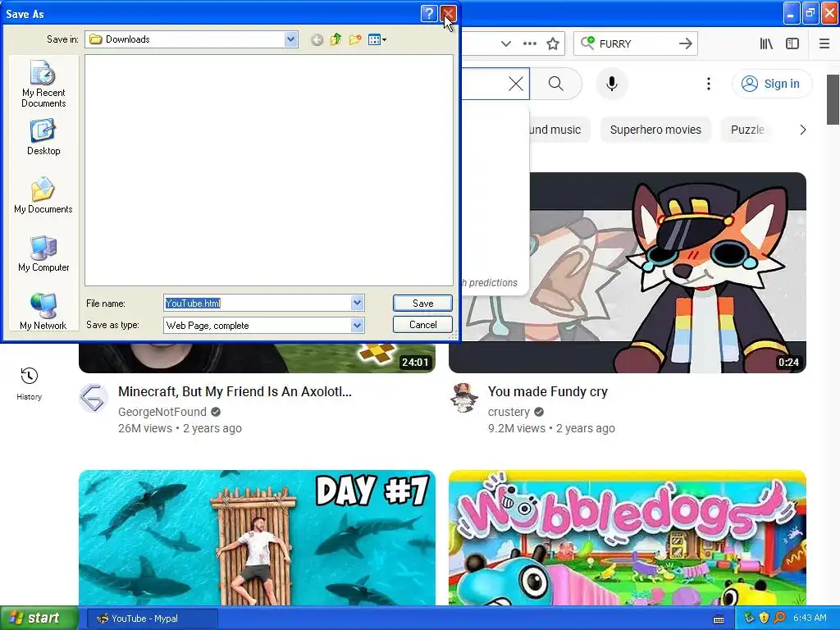Close the Save As dialog
840x630 pixels.
(449, 13)
